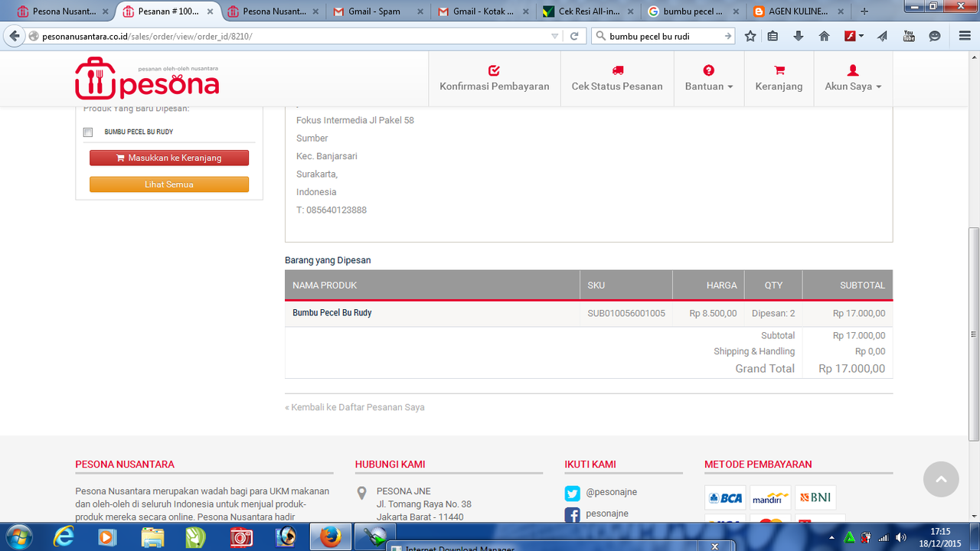
Task: Show bookmarks list icon in toolbar
Action: [773, 36]
